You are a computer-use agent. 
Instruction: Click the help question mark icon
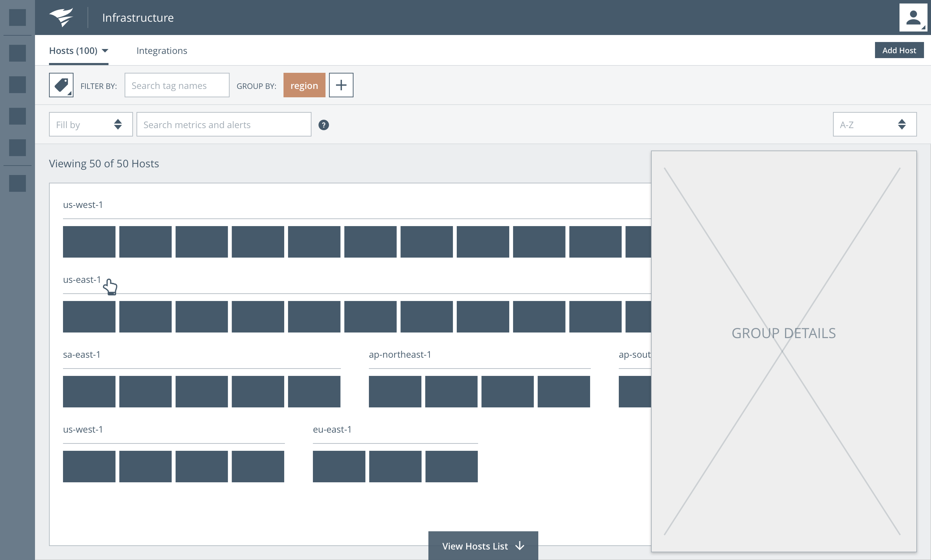pyautogui.click(x=323, y=125)
